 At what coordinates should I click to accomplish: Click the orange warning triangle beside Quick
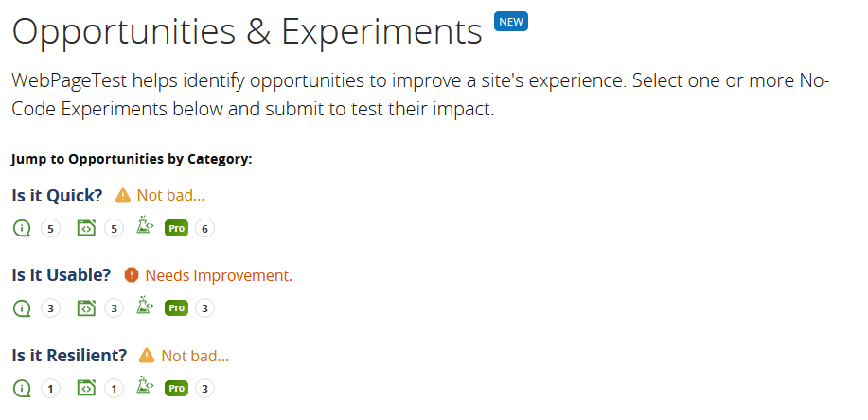123,195
